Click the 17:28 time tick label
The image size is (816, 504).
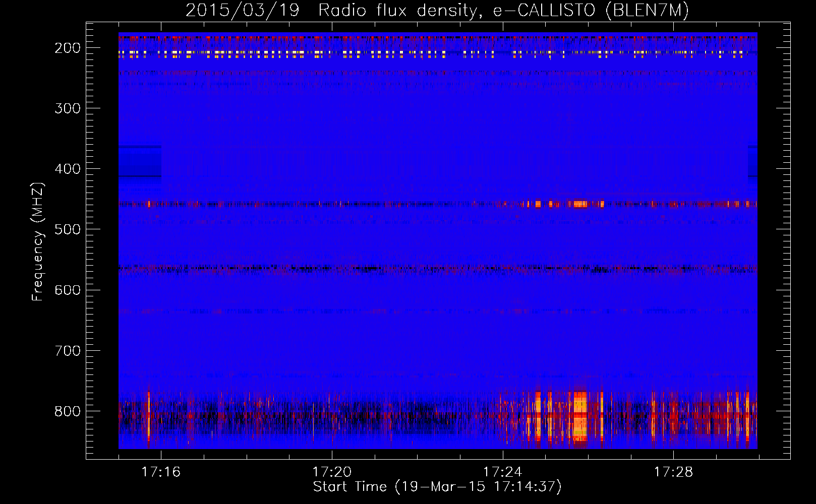(x=674, y=472)
